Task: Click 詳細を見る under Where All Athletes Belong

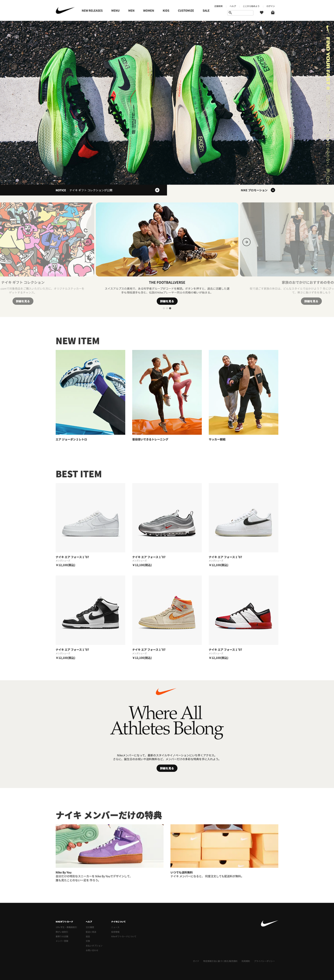Action: (x=167, y=768)
